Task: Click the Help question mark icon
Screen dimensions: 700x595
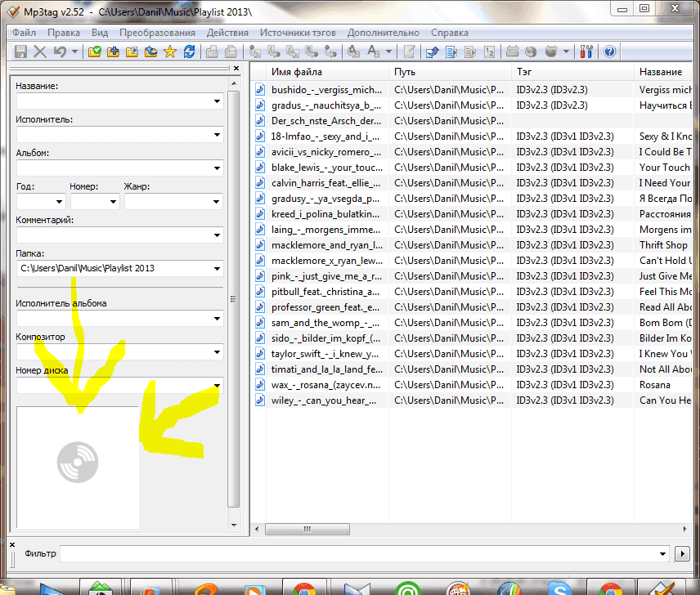Action: 610,51
